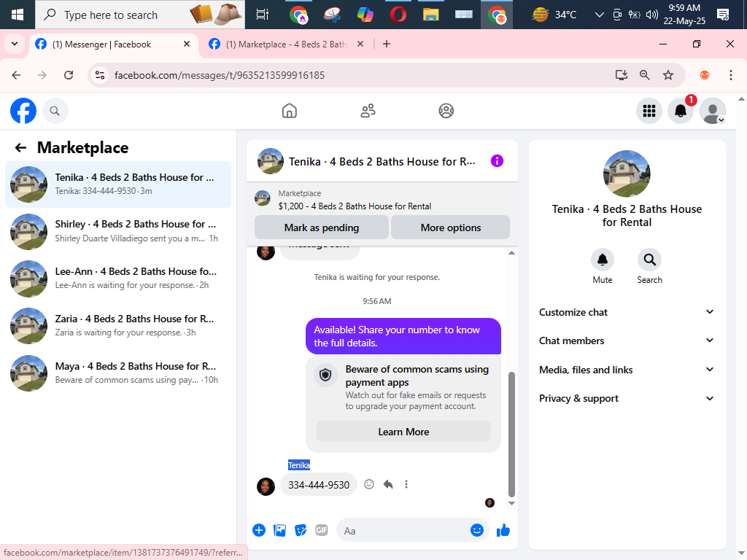The image size is (747, 560).
Task: Open the Shirley conversation in the list
Action: click(x=118, y=231)
